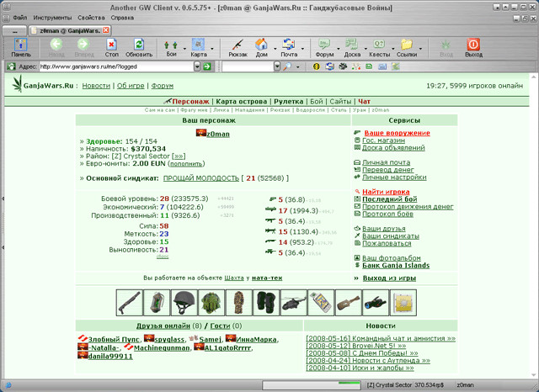Click the magnifier search icon in toolbar
Screen dimensions: 539x392
[287, 66]
